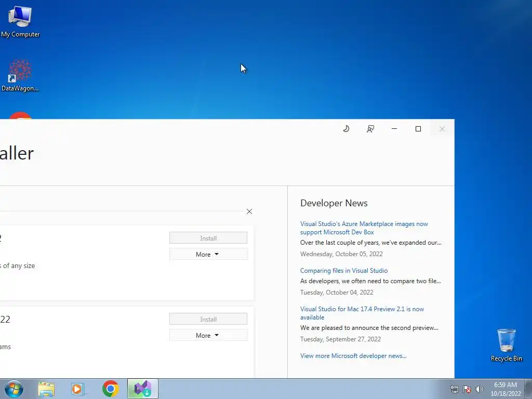Viewport: 532px width, 399px height.
Task: Click the Show desktop strip
Action: tap(528, 389)
